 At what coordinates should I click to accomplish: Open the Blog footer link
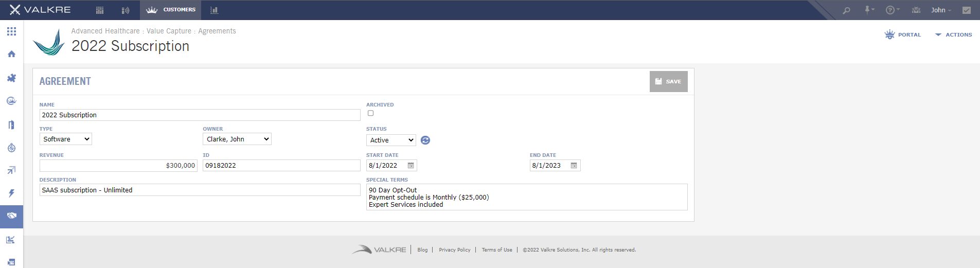(x=422, y=250)
